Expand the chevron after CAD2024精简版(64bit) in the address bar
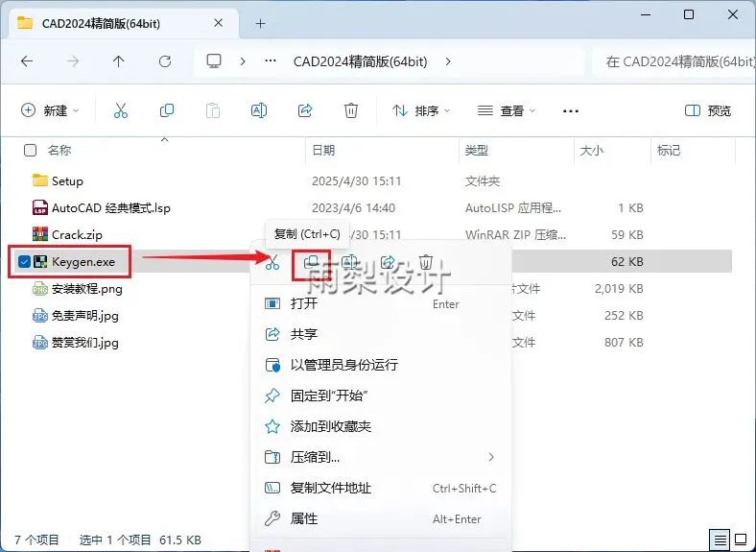This screenshot has height=552, width=756. (448, 61)
